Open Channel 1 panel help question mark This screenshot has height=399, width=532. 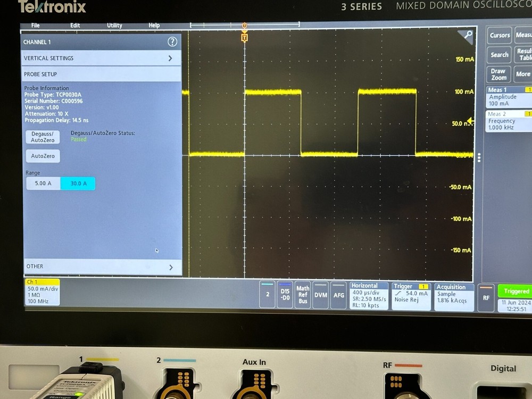172,42
